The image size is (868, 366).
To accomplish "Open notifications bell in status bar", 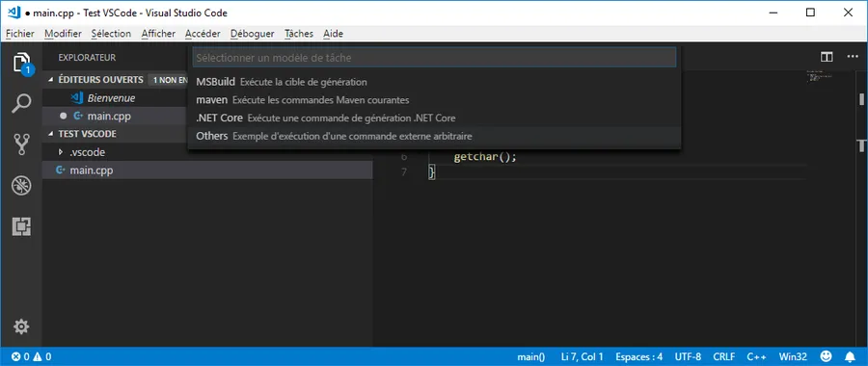I will click(850, 356).
